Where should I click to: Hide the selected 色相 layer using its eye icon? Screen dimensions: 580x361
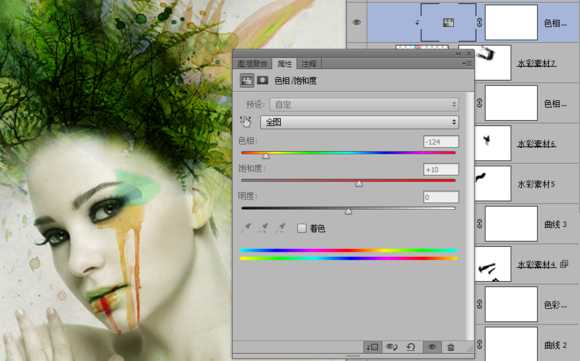click(357, 23)
